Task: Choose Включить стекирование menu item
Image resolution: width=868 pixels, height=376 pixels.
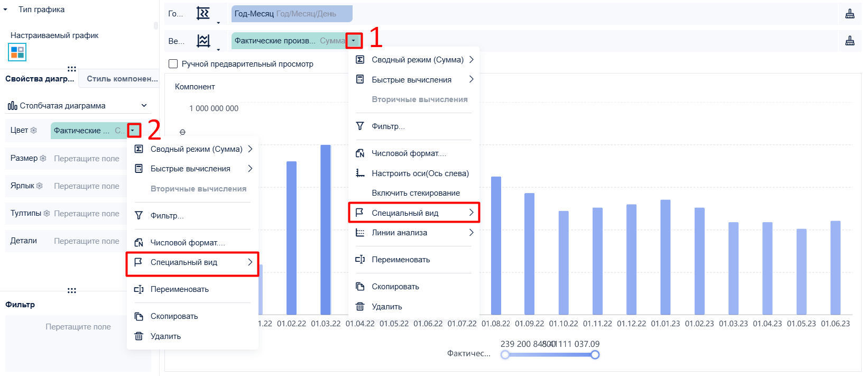Action: [414, 193]
